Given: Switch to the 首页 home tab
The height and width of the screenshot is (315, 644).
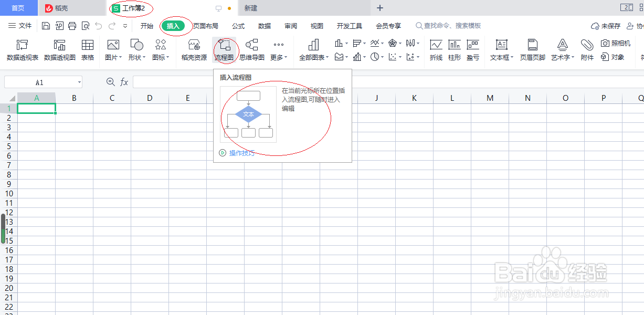Looking at the screenshot, I should (x=18, y=8).
